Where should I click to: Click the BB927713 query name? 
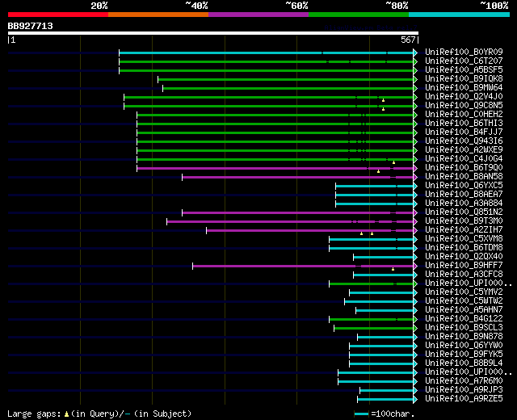pos(31,26)
